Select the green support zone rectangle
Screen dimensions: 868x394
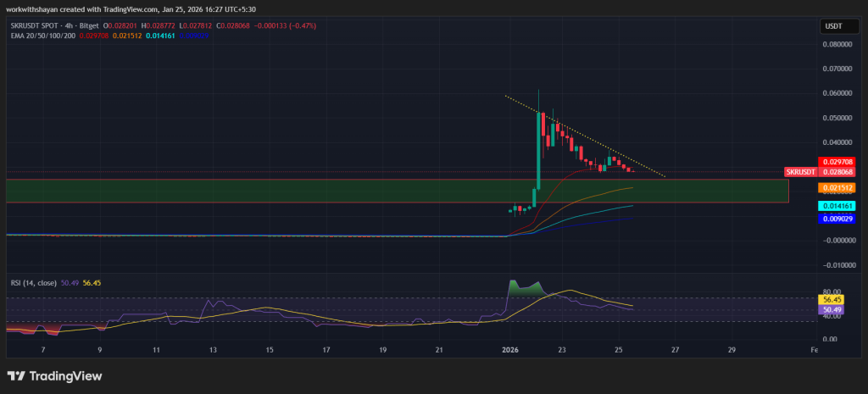click(x=398, y=191)
